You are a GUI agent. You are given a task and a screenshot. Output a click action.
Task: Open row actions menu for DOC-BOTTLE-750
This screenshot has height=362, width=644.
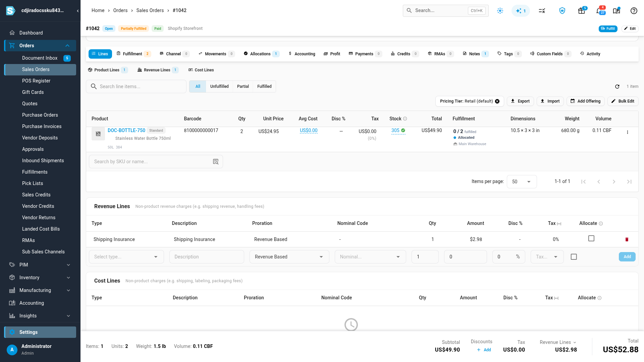628,132
